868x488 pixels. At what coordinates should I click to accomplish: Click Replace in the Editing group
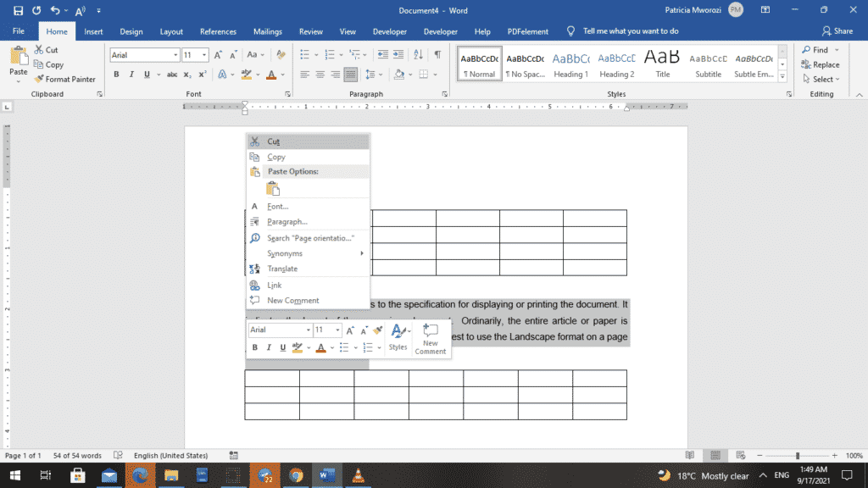click(820, 64)
